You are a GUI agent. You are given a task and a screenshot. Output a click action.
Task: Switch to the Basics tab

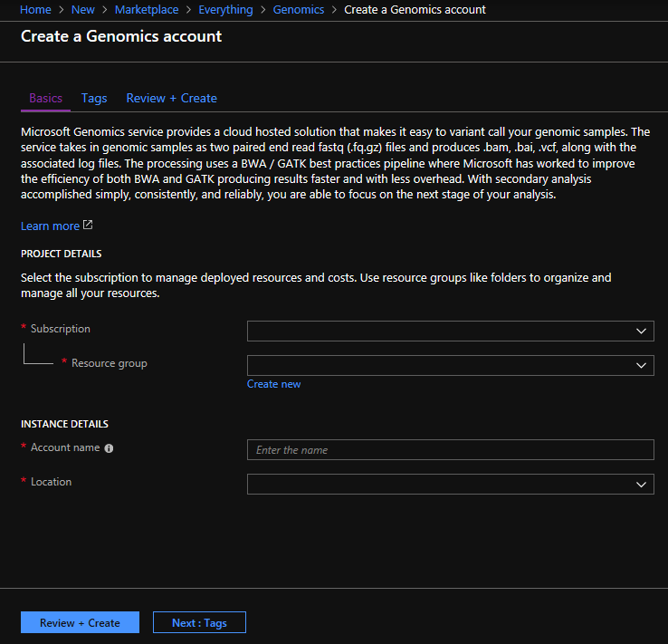pyautogui.click(x=45, y=99)
